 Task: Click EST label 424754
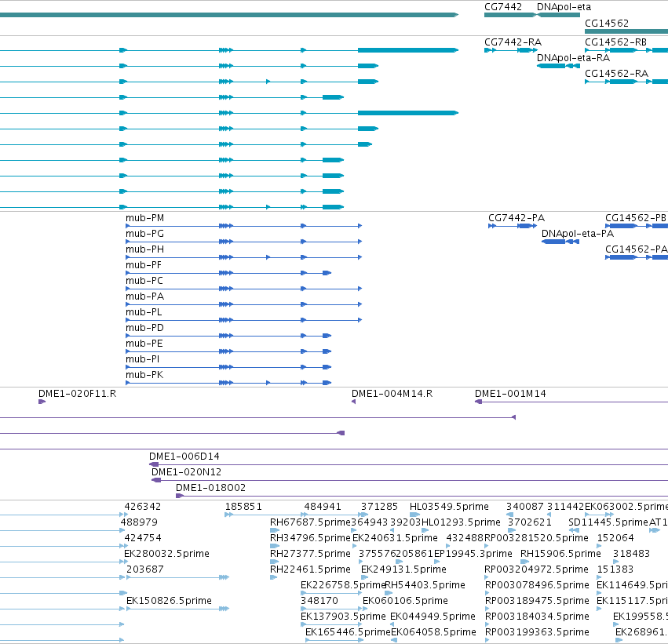[x=143, y=538]
